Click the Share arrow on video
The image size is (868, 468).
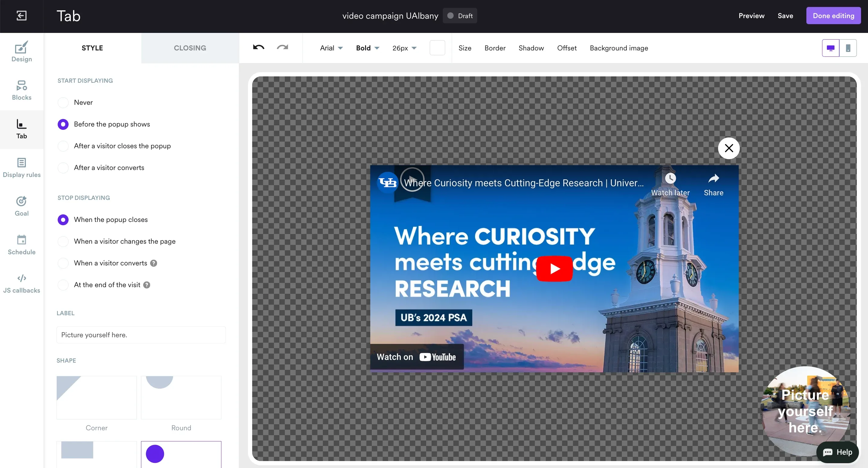(x=713, y=178)
